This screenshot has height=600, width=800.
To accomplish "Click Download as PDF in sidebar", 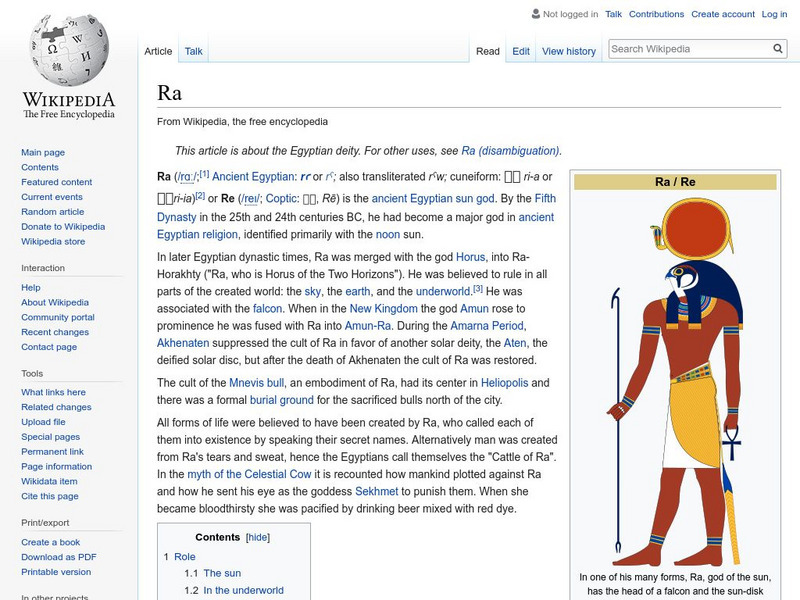I will (59, 557).
